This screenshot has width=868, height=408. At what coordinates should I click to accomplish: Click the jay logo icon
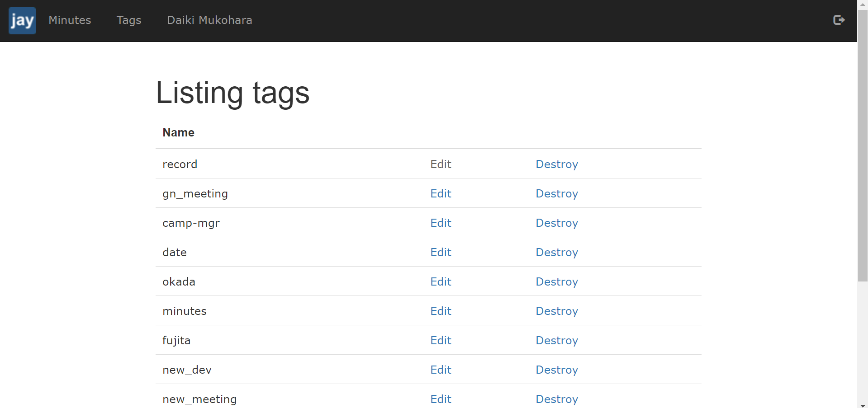(22, 21)
